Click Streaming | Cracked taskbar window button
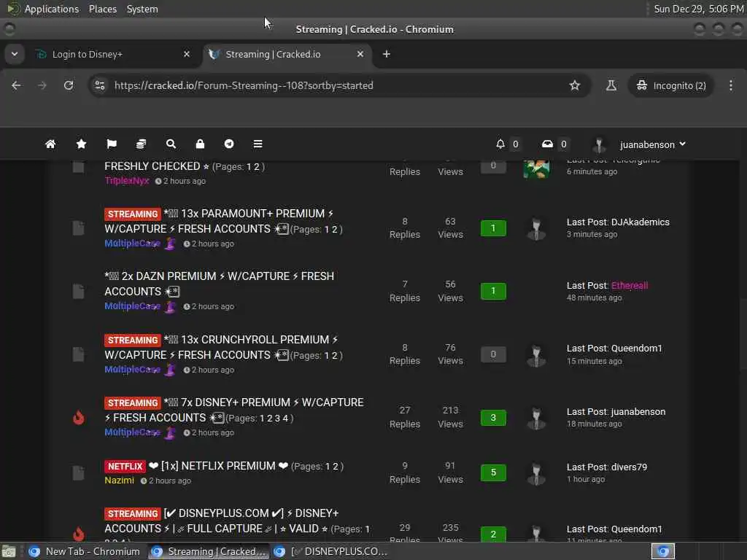This screenshot has height=560, width=747. tap(208, 551)
